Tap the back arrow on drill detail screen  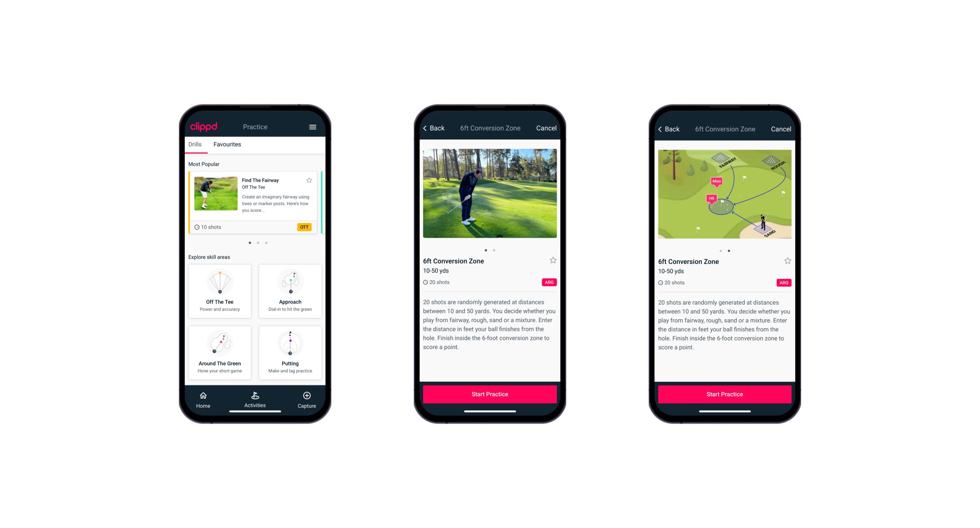tap(429, 128)
